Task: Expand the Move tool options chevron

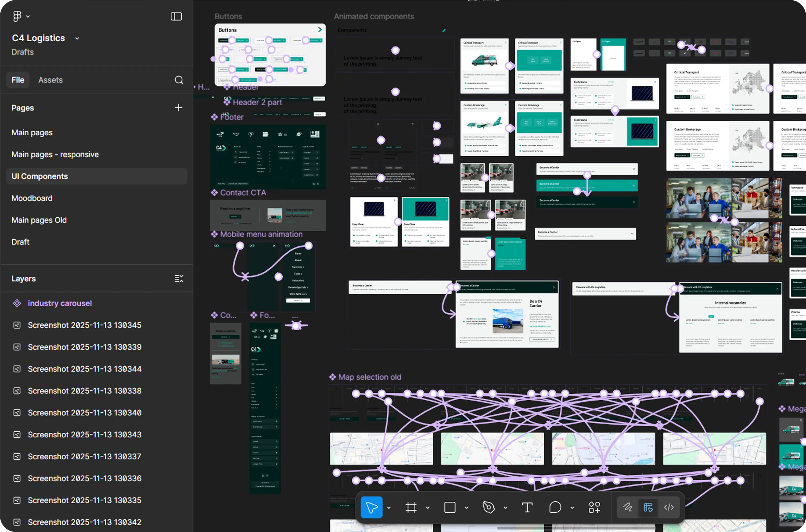Action: pos(389,508)
